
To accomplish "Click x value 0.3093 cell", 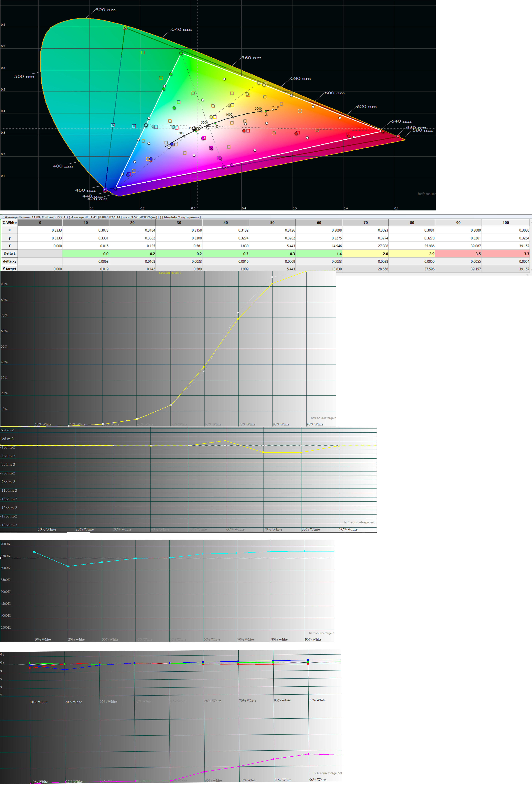I will pos(365,230).
